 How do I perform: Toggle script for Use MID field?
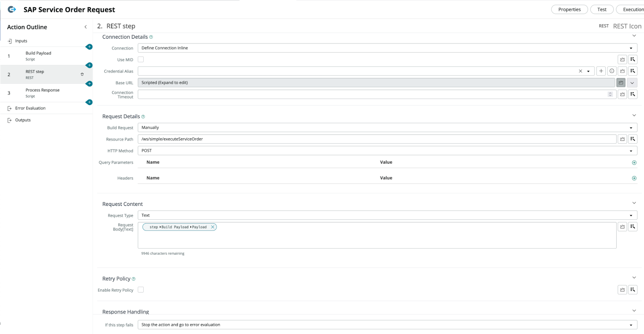[622, 60]
